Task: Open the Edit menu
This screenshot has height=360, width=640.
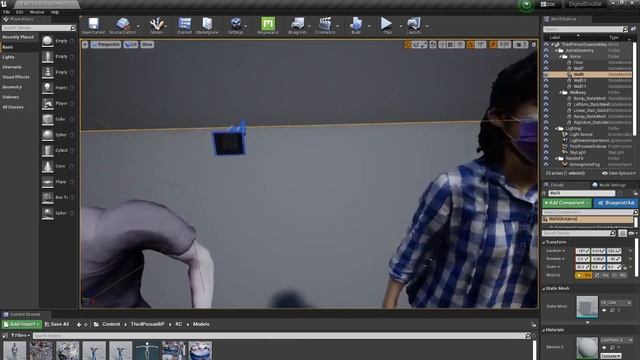Action: tap(20, 12)
